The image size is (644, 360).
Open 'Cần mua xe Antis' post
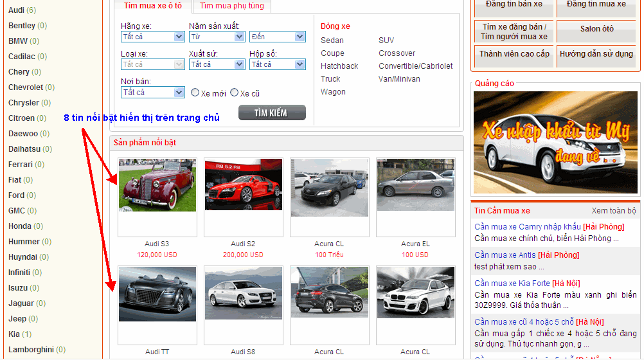pos(505,255)
